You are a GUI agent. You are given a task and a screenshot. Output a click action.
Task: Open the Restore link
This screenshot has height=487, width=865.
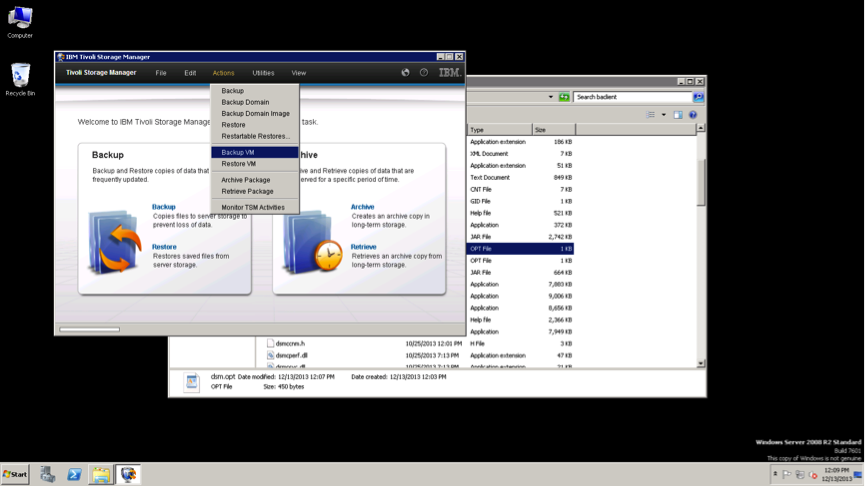164,247
